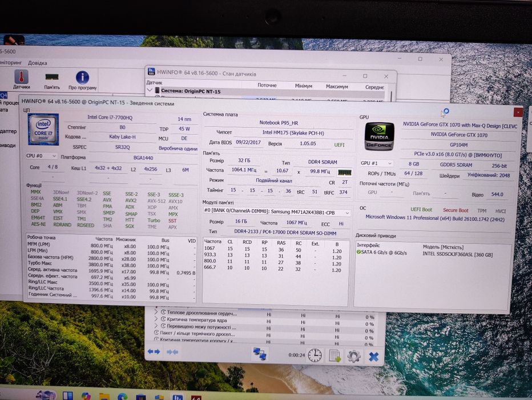532x400 pixels.
Task: Click the BIOS date 09/22/2017
Action: [x=248, y=142]
